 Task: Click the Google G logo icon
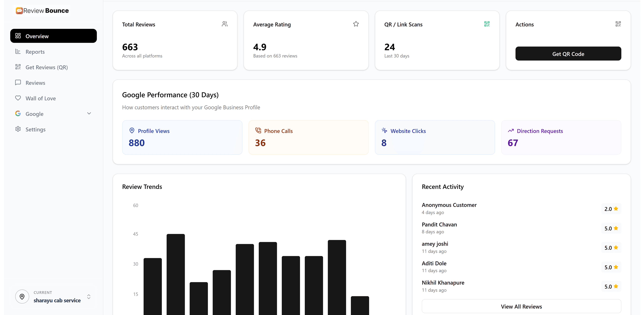[18, 114]
